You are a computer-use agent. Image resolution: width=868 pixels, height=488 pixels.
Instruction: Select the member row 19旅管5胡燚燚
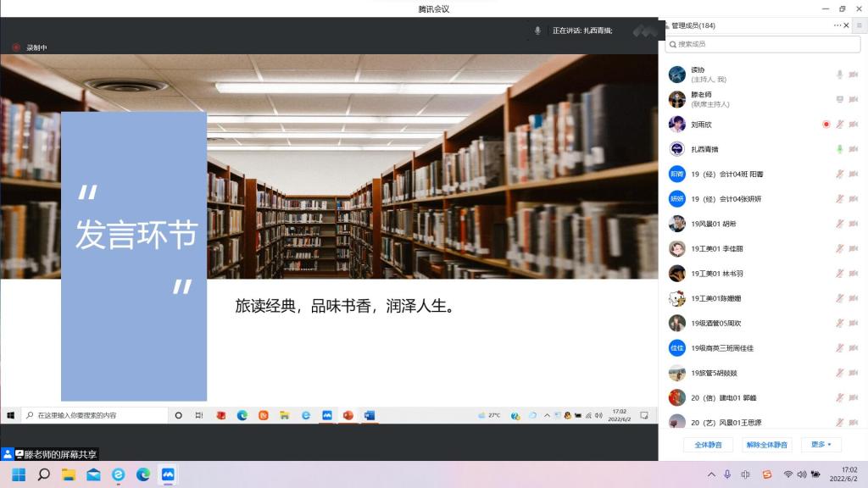coord(763,373)
